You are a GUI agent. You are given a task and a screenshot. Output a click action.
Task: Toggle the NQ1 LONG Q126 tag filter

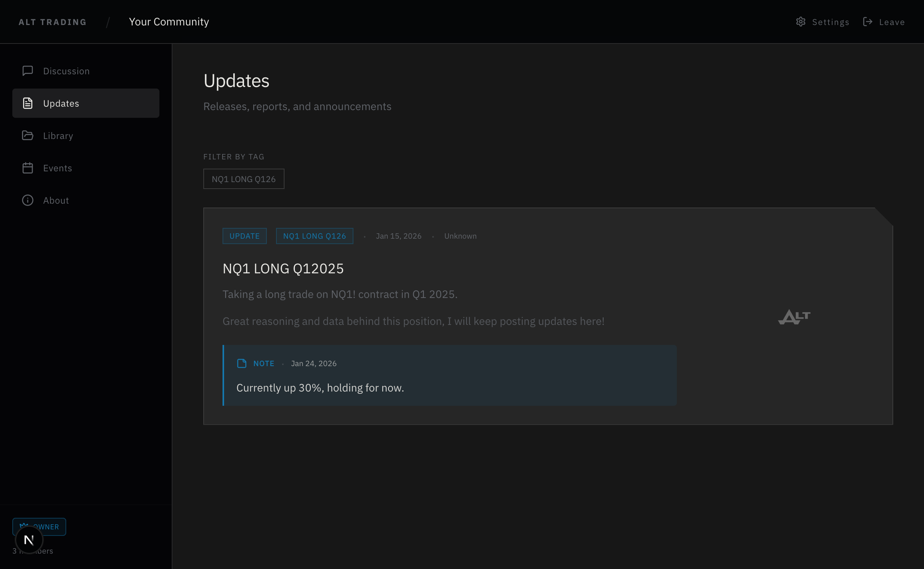pos(244,179)
